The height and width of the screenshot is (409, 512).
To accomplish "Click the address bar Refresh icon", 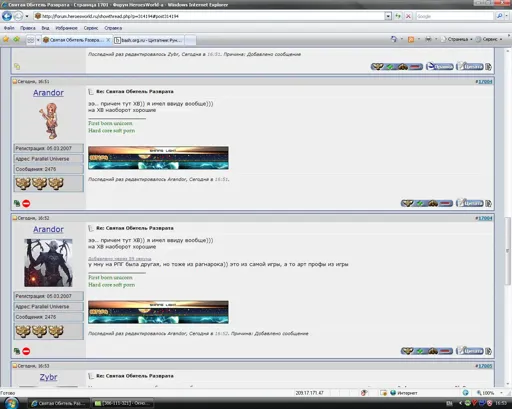I will point(398,16).
